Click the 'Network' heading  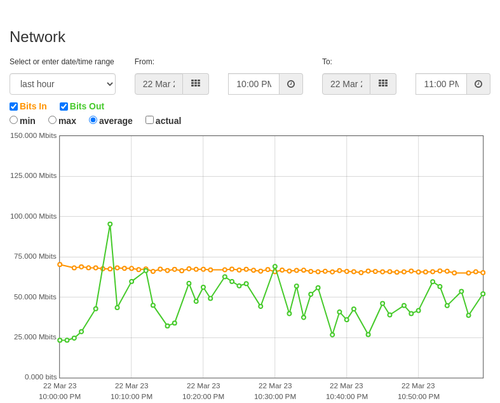coord(37,37)
